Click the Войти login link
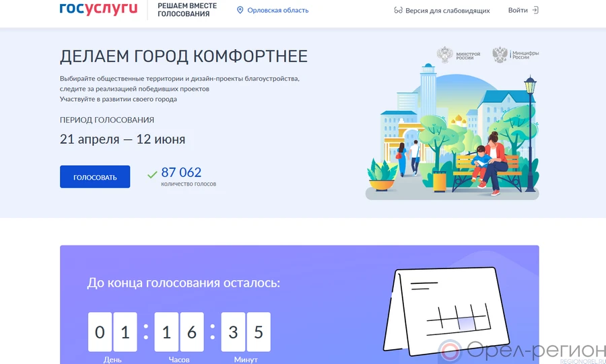Viewport: 606px width, 364px height. [518, 10]
